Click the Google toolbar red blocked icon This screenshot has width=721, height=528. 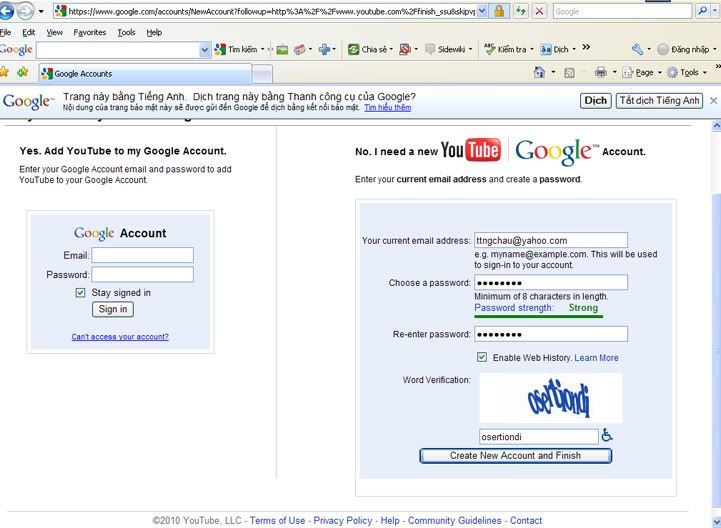[x=405, y=49]
